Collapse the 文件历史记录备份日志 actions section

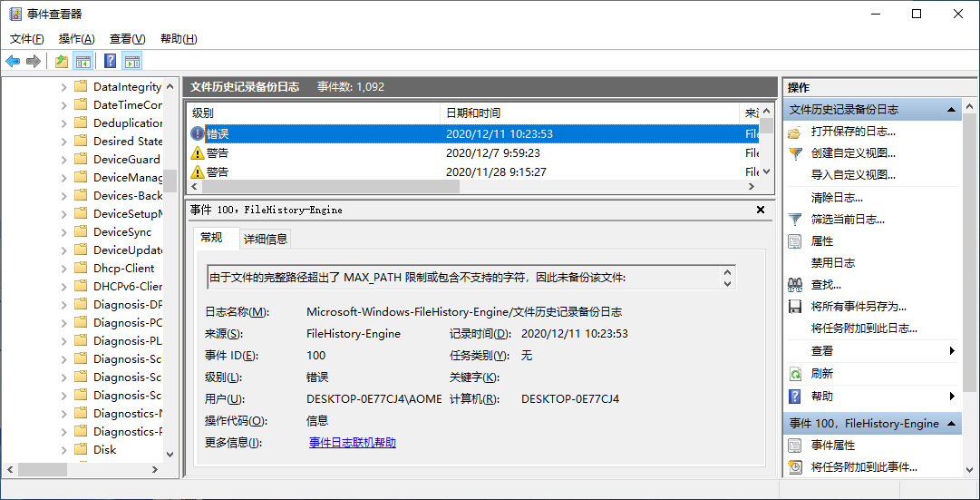[951, 110]
